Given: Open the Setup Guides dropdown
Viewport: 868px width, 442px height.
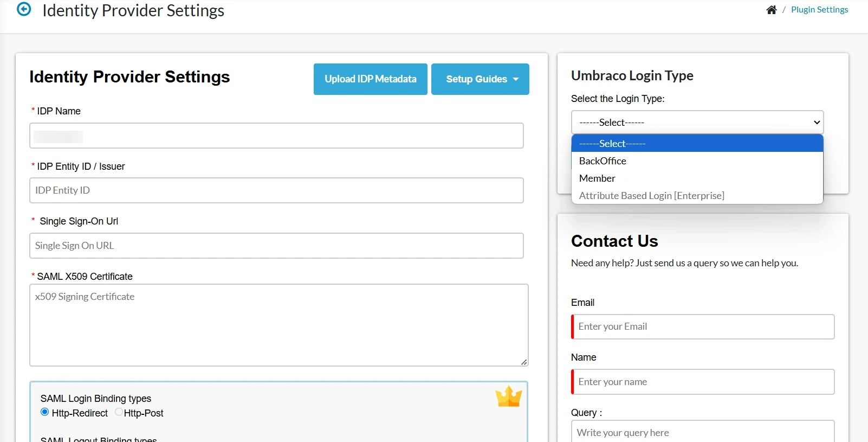Looking at the screenshot, I should tap(480, 79).
